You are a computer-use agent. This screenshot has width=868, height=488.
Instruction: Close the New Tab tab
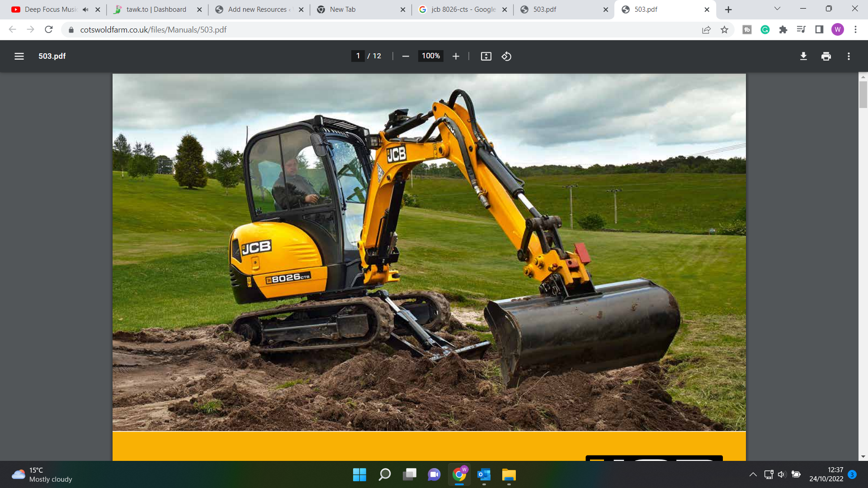click(403, 9)
